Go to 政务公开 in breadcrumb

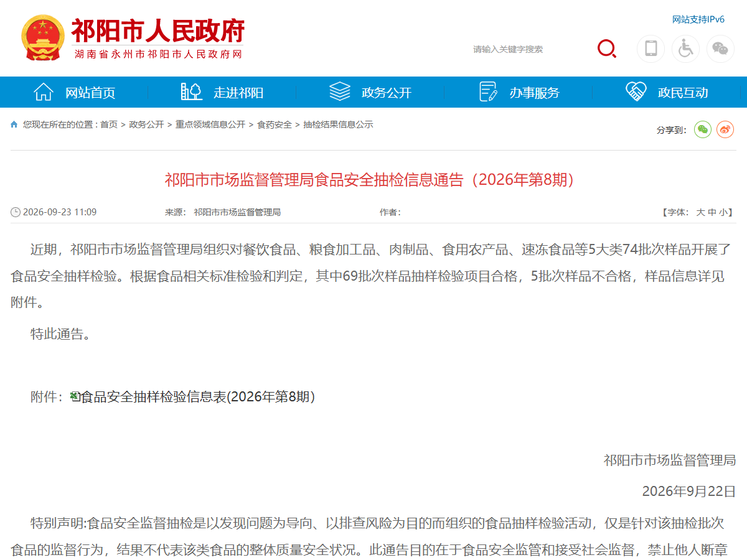[146, 124]
